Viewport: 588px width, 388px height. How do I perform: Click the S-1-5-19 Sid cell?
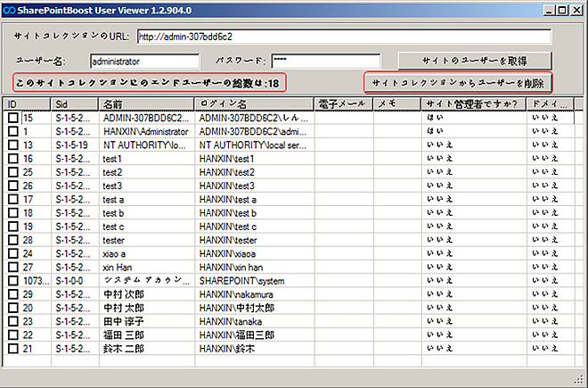tap(75, 145)
